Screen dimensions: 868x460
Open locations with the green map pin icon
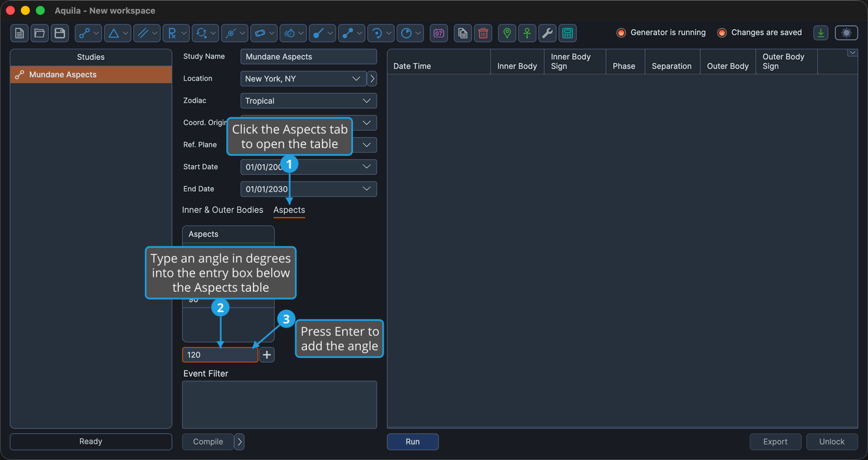507,33
